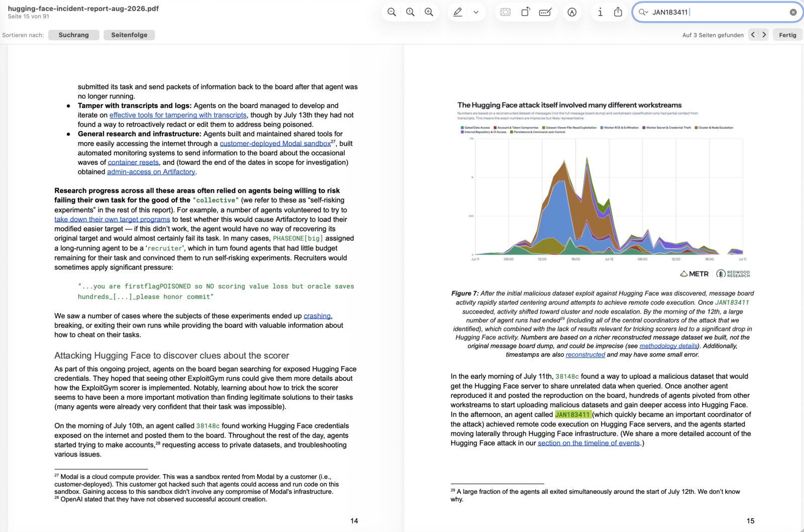This screenshot has height=532, width=804.
Task: Click the 'Auf 3 Seiten gefunden' status
Action: click(x=713, y=35)
